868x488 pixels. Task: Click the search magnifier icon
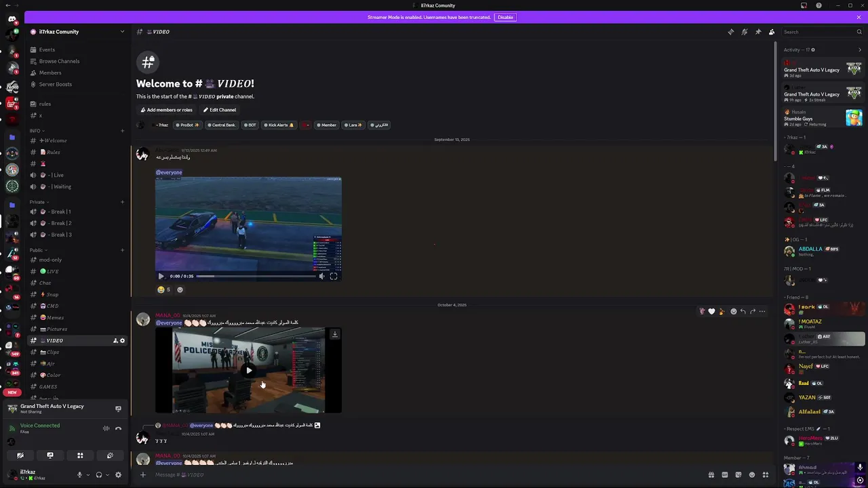(859, 32)
